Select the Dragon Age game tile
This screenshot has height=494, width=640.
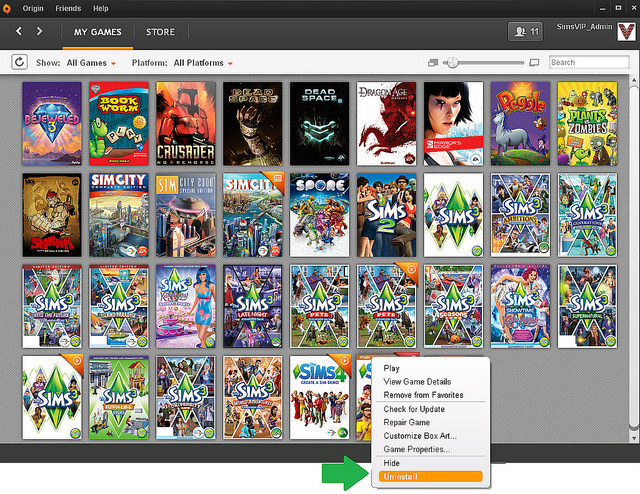point(387,124)
